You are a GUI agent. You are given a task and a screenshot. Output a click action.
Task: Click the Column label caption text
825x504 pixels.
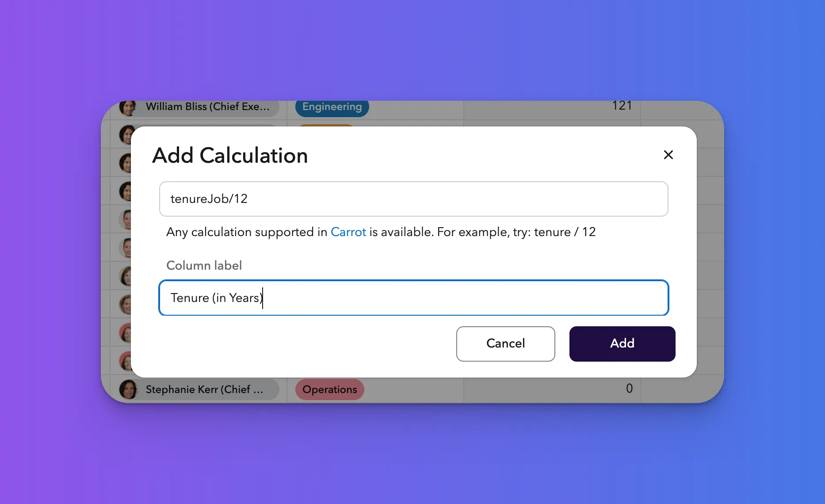tap(204, 265)
